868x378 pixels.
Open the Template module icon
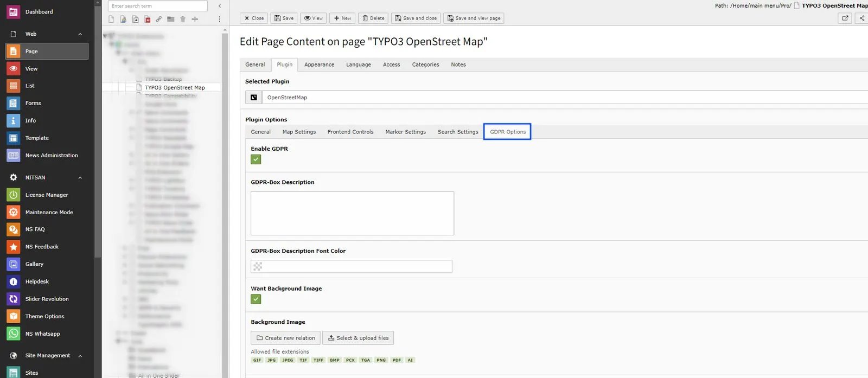13,138
